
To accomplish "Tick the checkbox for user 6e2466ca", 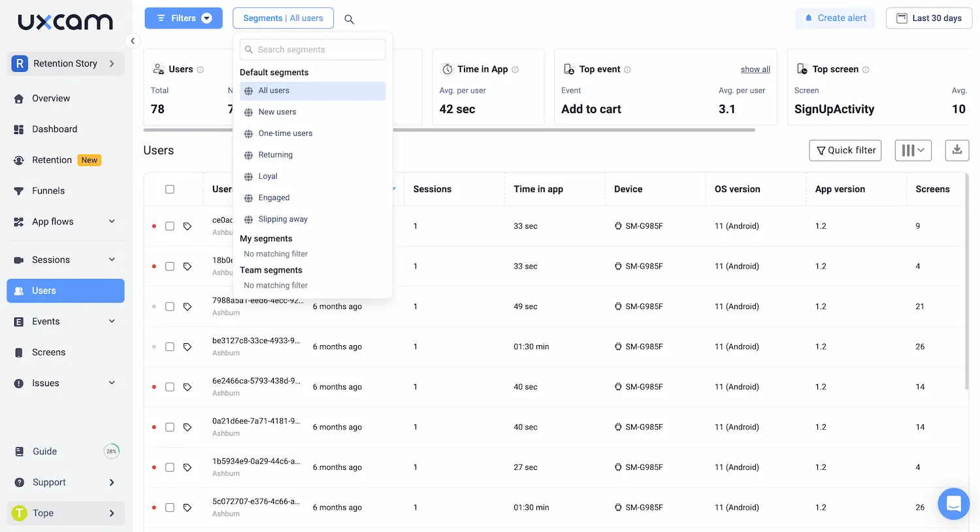I will click(x=170, y=387).
